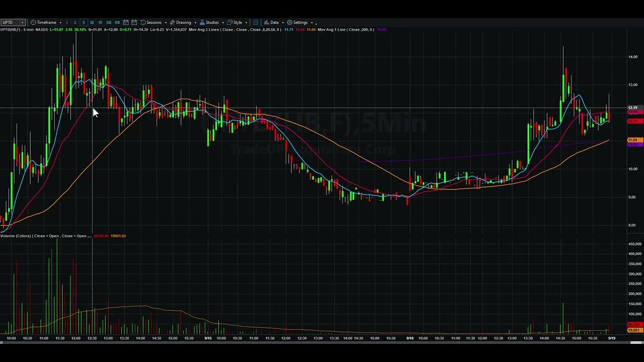Screen dimensions: 644x362
Task: Open the Drawing menu
Action: click(x=184, y=22)
